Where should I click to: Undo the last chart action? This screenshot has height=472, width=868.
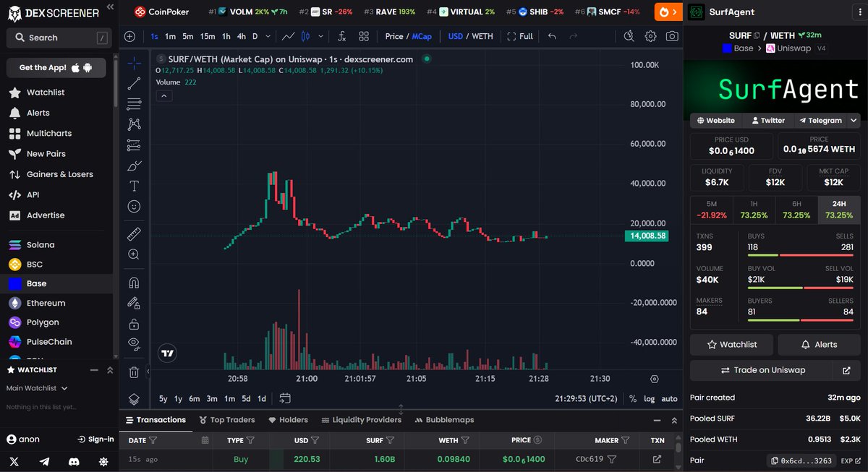[553, 36]
